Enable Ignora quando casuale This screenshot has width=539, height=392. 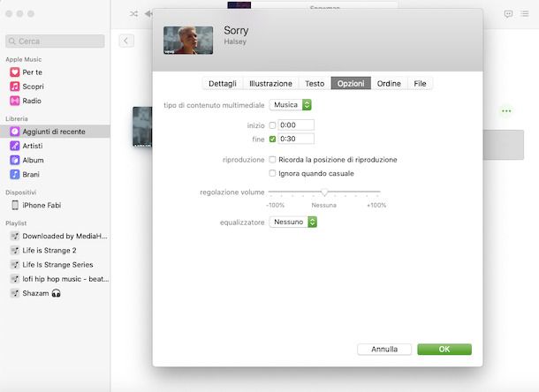272,173
